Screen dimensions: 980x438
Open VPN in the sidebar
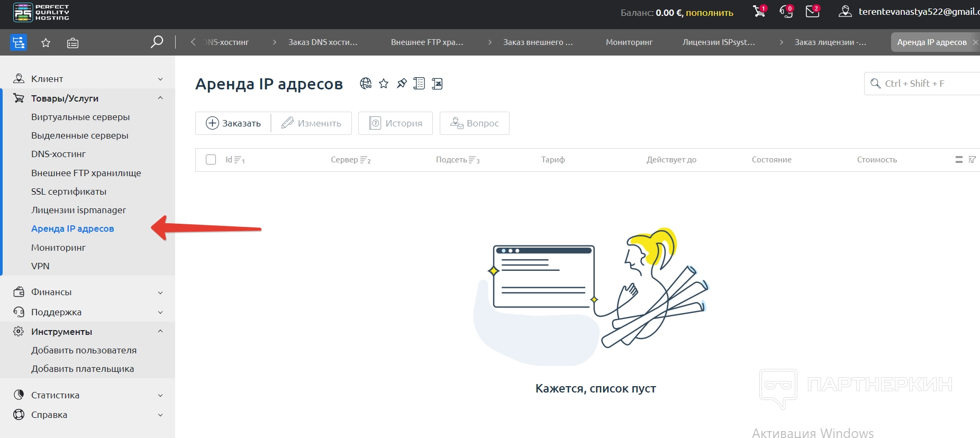click(x=40, y=266)
